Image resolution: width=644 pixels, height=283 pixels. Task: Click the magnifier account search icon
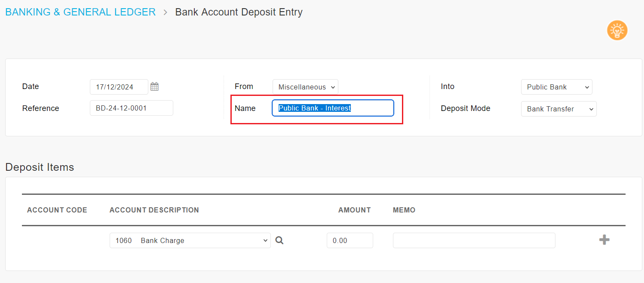(279, 240)
